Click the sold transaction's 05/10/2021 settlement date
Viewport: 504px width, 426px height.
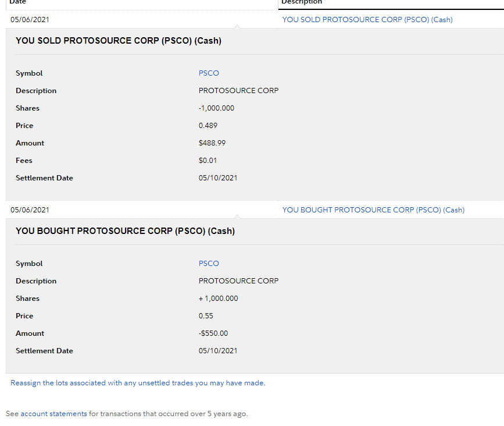point(218,178)
